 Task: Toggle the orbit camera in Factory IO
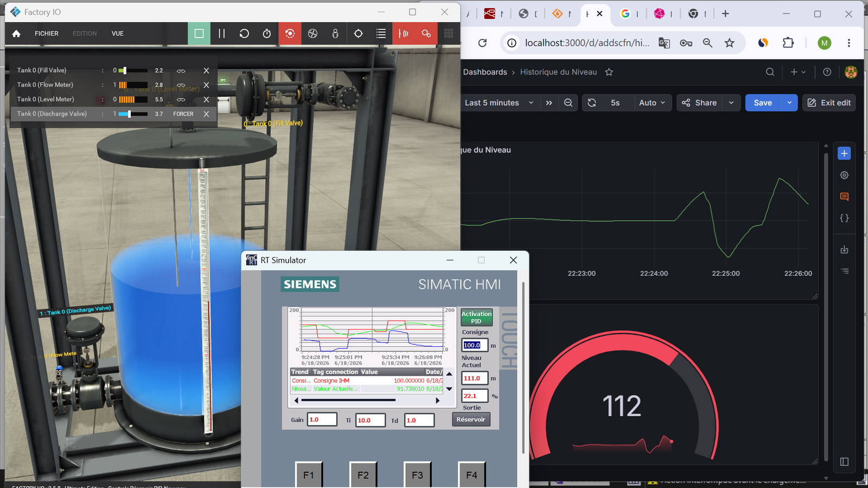tap(290, 34)
